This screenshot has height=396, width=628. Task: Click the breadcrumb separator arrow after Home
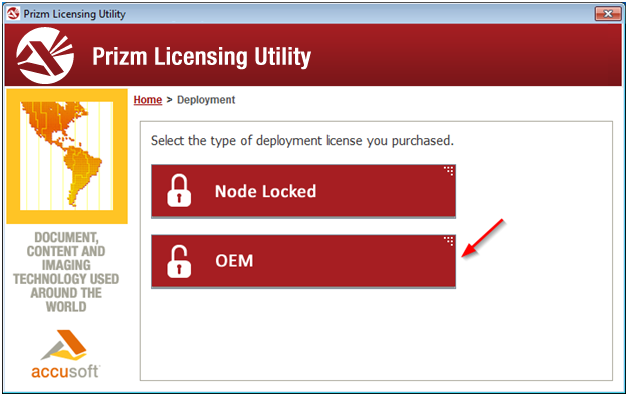[169, 100]
